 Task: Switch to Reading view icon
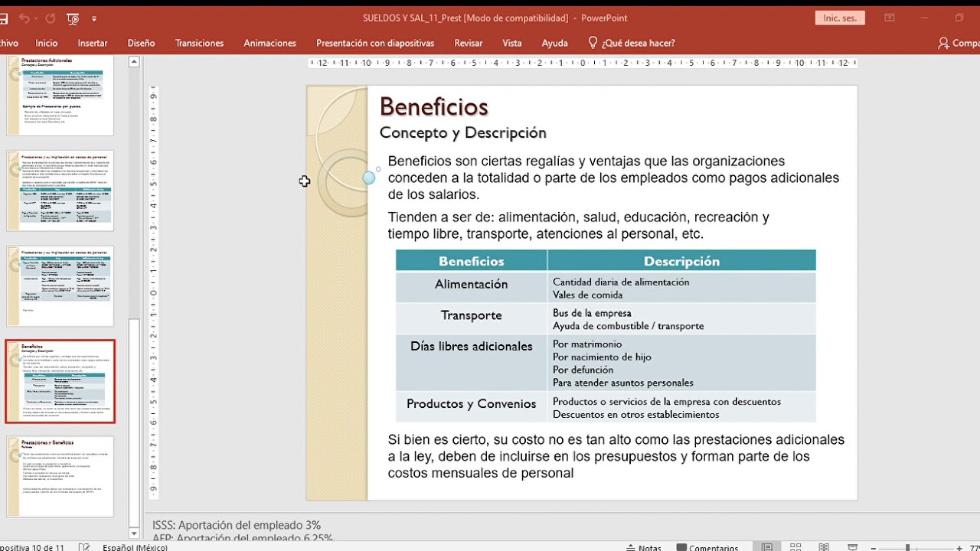824,548
